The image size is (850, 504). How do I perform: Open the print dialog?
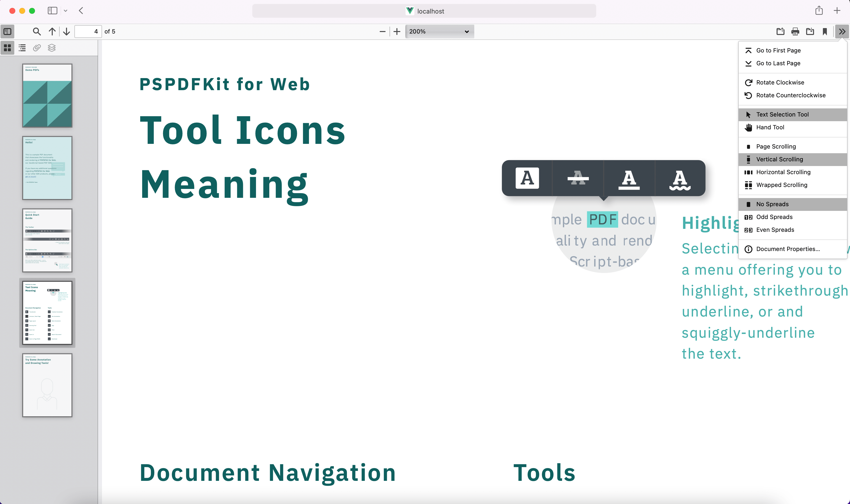point(795,31)
